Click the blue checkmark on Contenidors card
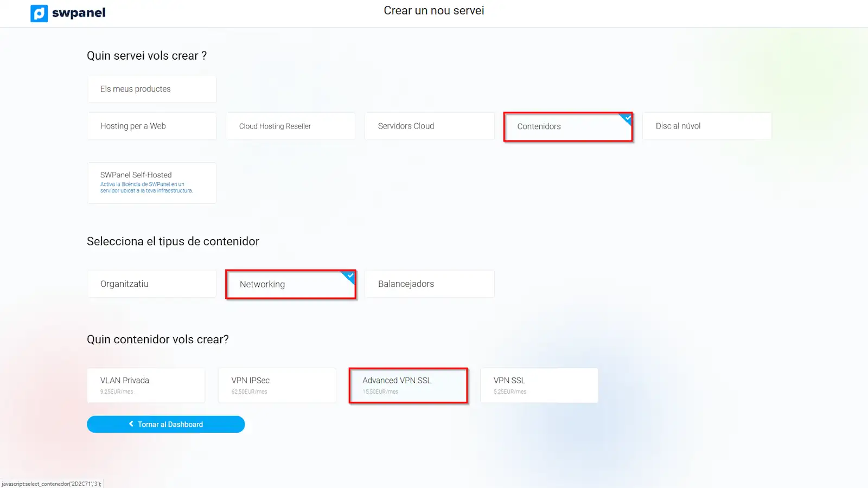 pos(627,118)
